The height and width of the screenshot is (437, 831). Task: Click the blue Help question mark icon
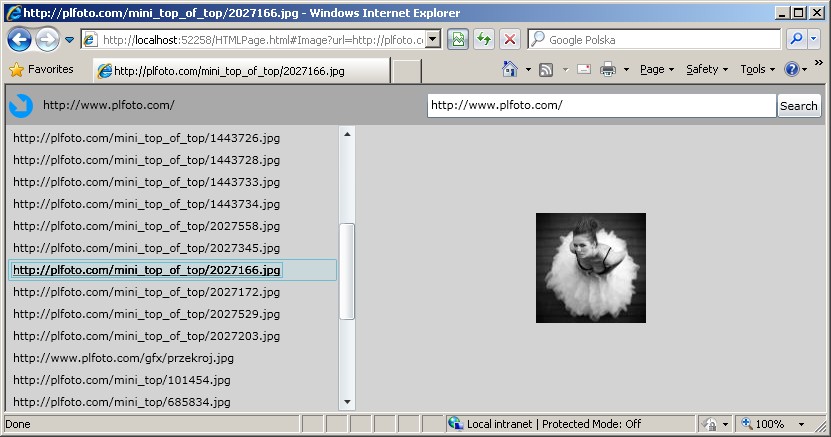(792, 69)
